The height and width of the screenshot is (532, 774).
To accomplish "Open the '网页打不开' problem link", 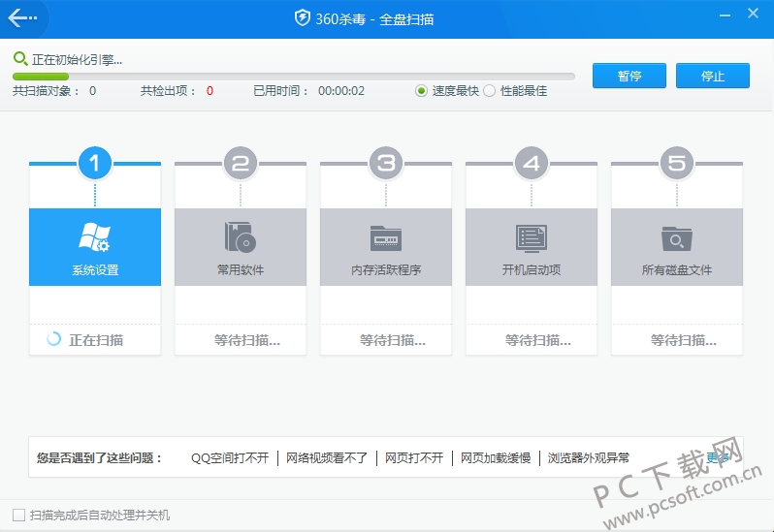I will [x=413, y=457].
